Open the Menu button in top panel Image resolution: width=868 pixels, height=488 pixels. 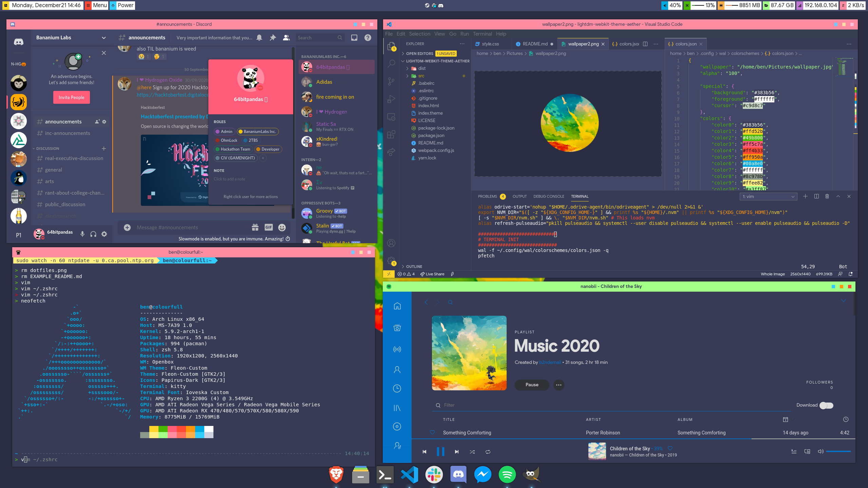(x=97, y=5)
